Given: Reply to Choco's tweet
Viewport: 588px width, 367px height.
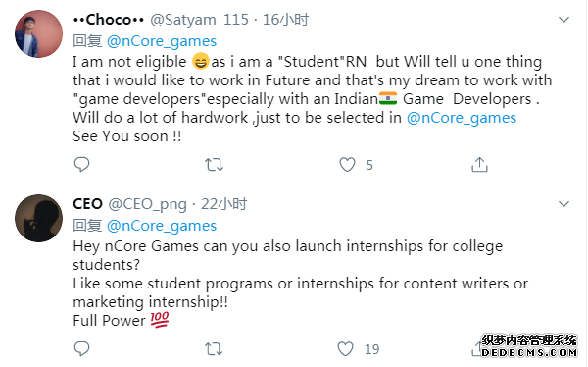Looking at the screenshot, I should (81, 164).
